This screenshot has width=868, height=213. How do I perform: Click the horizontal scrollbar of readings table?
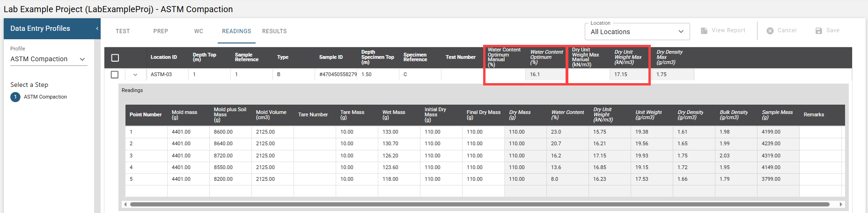(479, 204)
